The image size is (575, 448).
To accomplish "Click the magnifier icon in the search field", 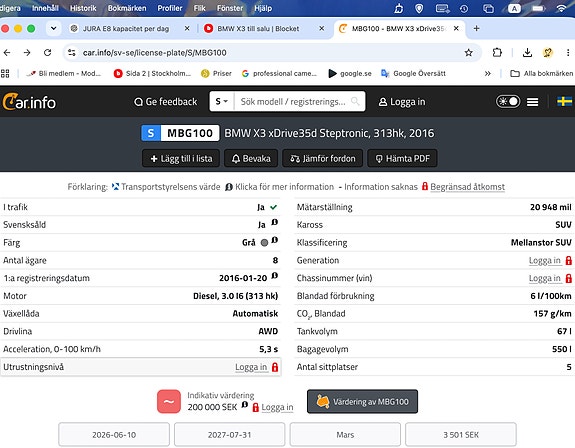I will [355, 101].
